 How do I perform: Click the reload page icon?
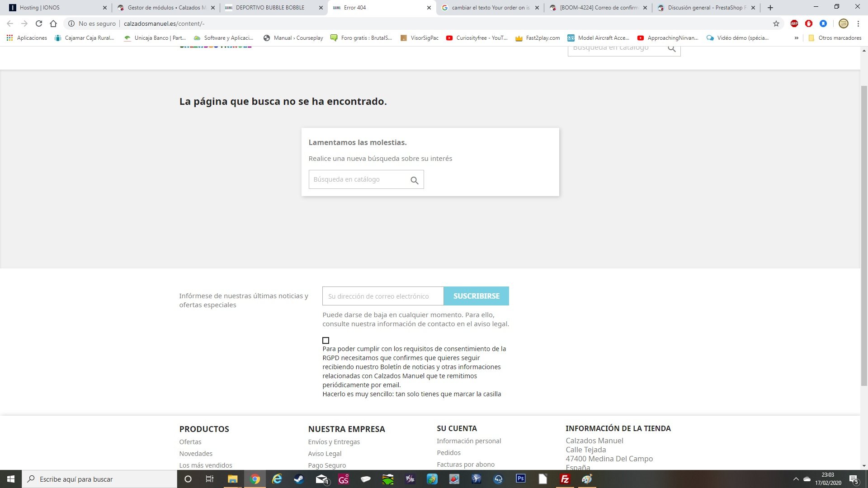39,23
